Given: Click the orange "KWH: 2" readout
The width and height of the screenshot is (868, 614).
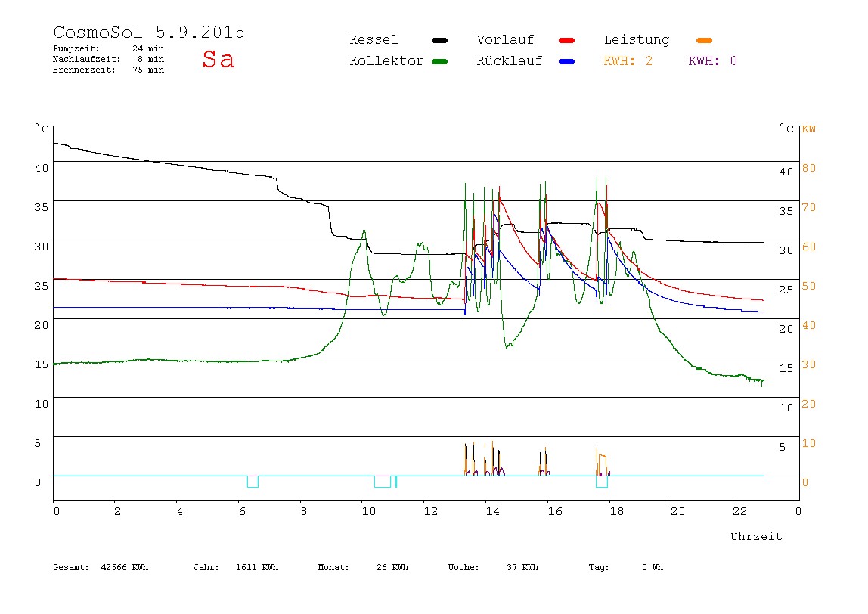Looking at the screenshot, I should (628, 61).
